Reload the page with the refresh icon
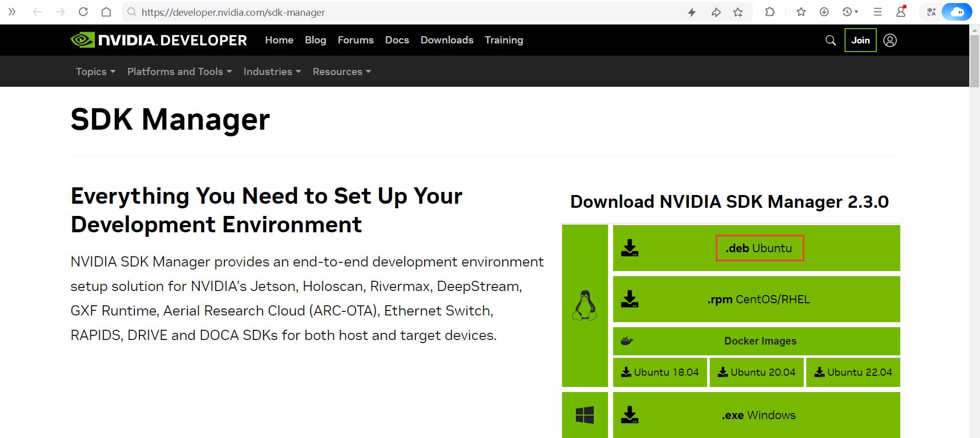The height and width of the screenshot is (438, 980). pos(83,12)
